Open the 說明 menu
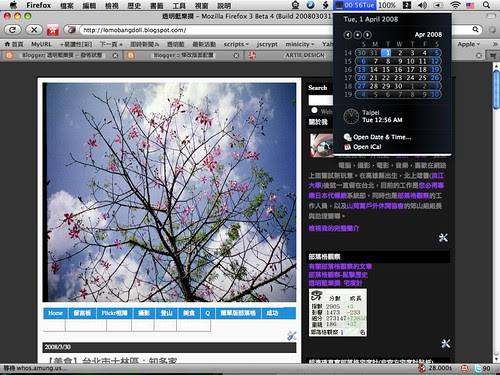The width and height of the screenshot is (500, 375). tap(224, 6)
